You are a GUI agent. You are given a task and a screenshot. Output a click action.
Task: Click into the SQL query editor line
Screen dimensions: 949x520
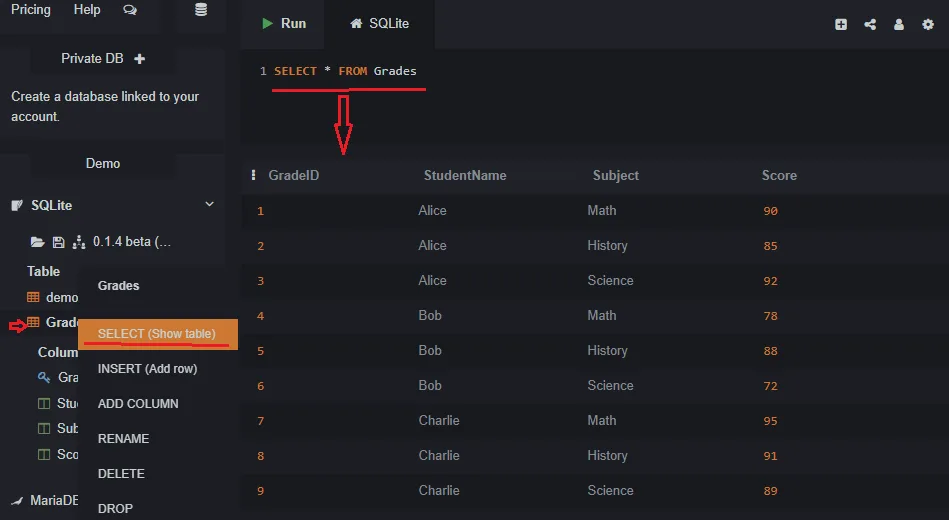[593, 71]
